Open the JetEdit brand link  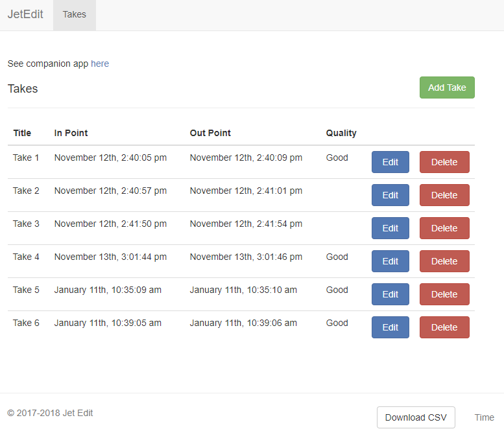click(25, 14)
